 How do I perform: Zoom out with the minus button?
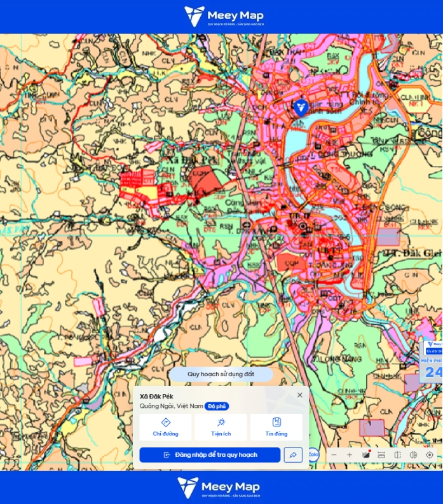[x=334, y=455]
